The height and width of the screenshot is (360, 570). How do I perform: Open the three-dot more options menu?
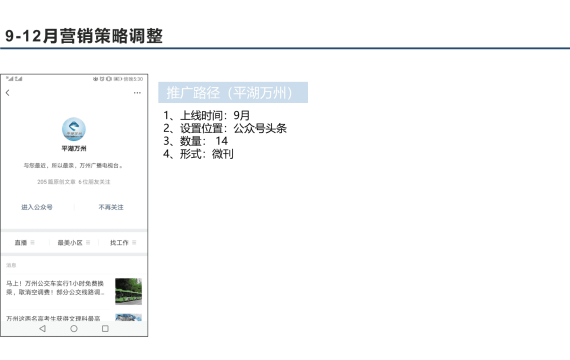[137, 93]
